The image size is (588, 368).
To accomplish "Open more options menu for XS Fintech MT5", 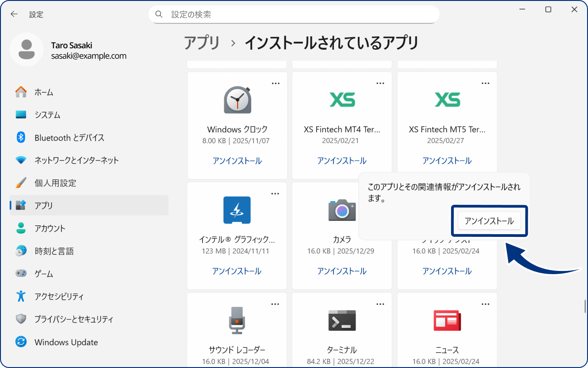I will click(x=485, y=83).
